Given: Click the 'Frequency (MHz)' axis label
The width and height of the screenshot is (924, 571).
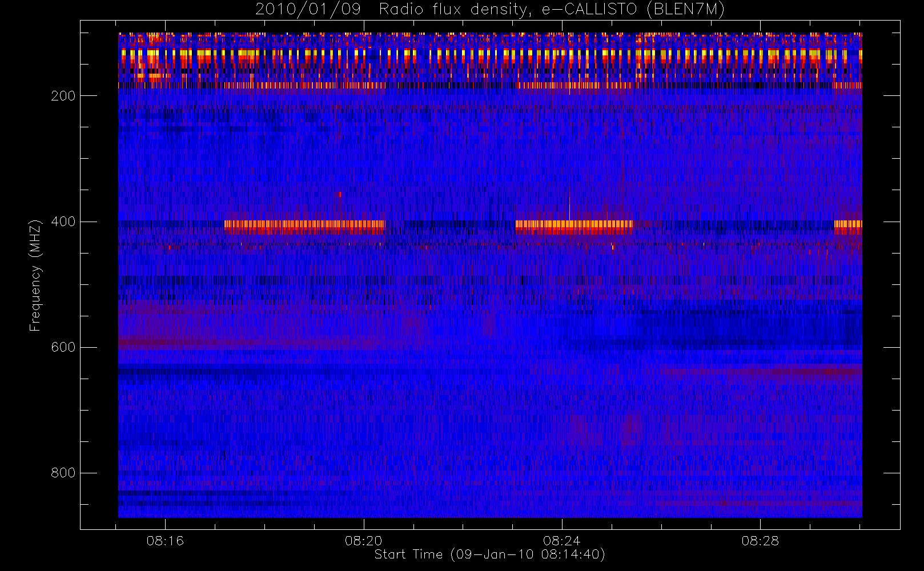Looking at the screenshot, I should click(35, 276).
